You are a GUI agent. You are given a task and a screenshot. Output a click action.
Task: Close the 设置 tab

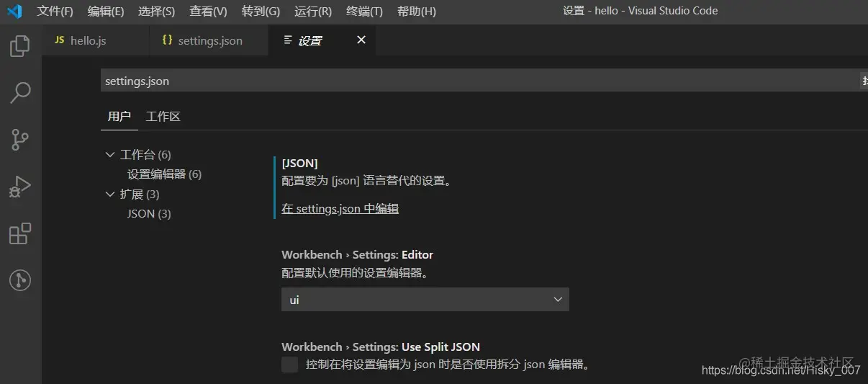point(361,40)
